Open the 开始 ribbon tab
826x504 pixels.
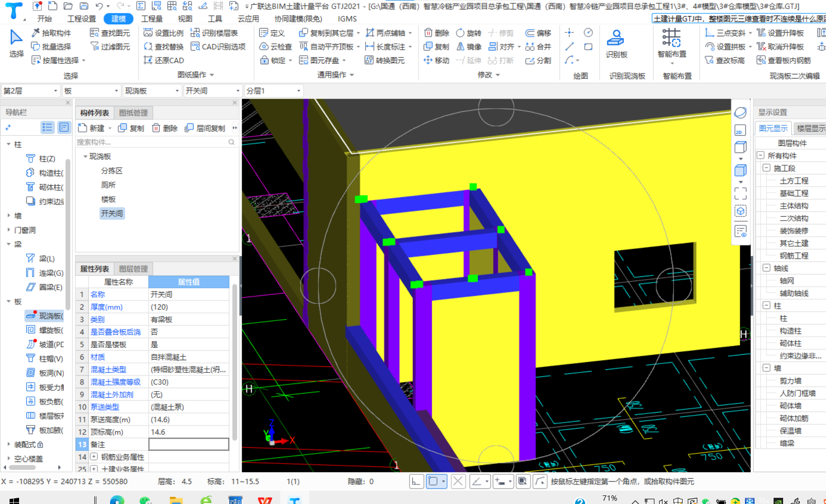pos(44,19)
